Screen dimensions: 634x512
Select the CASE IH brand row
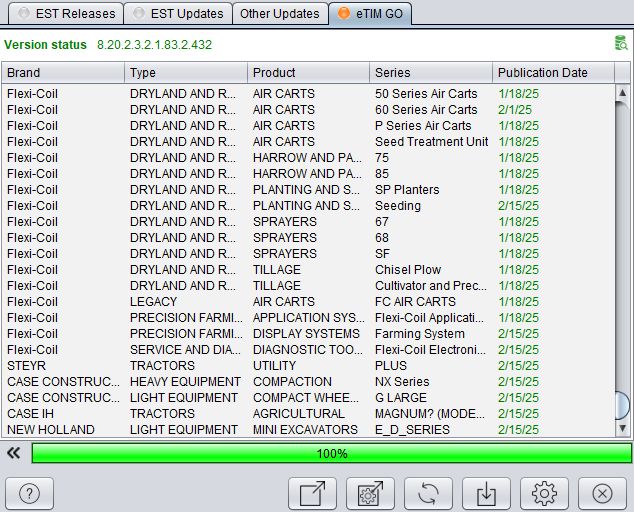pos(308,414)
